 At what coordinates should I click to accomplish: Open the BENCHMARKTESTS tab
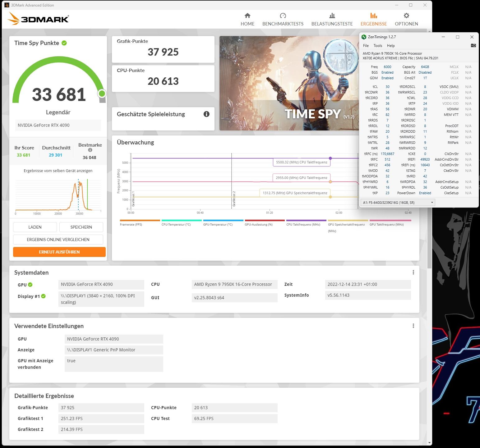283,20
